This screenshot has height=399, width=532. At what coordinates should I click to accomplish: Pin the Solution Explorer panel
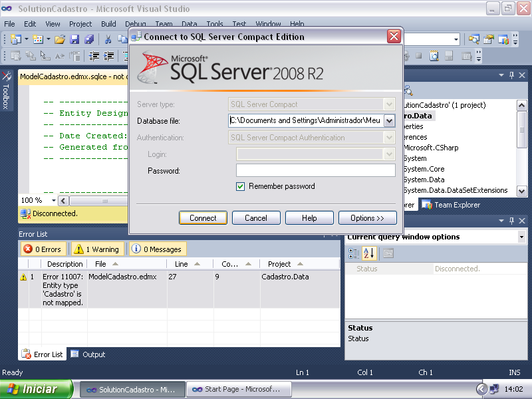click(x=511, y=75)
